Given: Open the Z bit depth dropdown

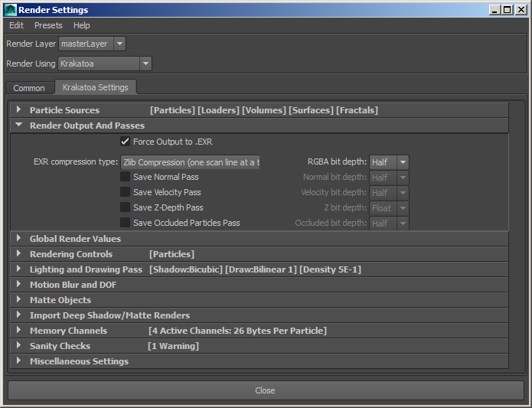Looking at the screenshot, I should click(389, 208).
